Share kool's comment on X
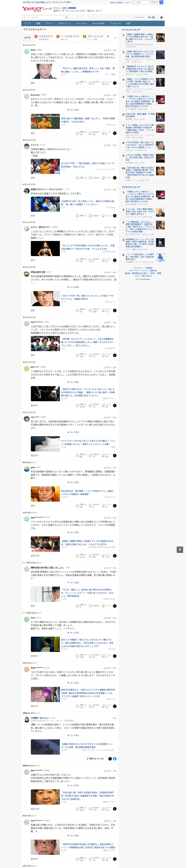 click(x=115, y=83)
